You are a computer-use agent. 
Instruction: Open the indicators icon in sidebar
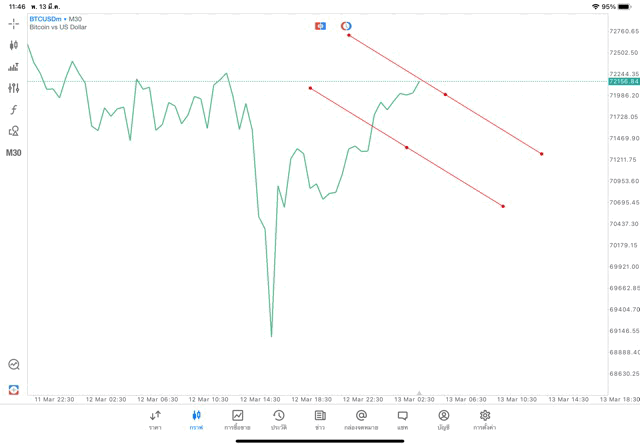tap(13, 67)
